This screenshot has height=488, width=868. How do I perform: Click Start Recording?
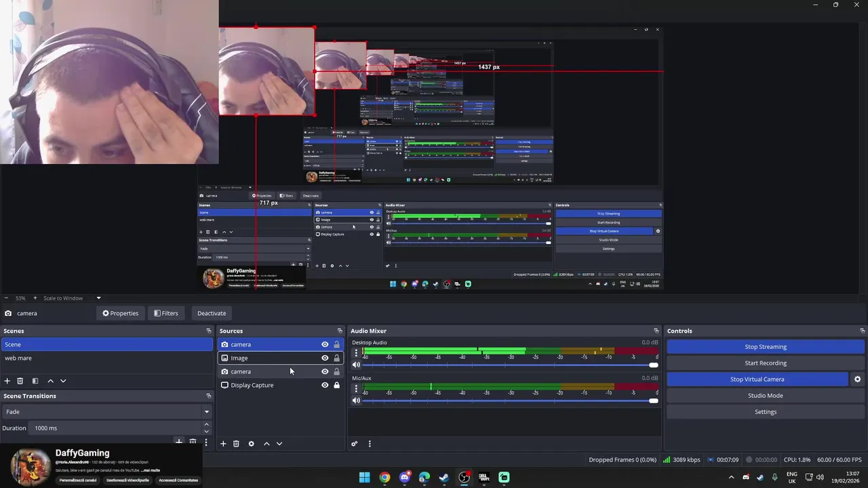[766, 363]
